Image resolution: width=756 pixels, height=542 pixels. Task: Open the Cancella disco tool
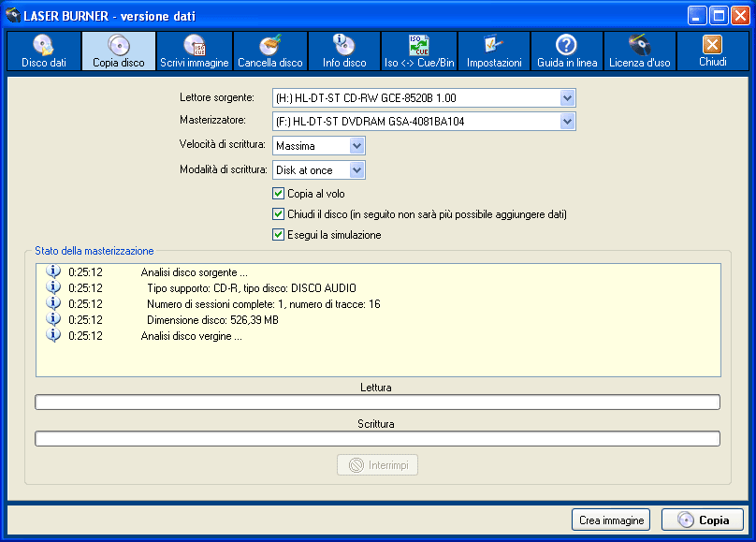[x=270, y=51]
